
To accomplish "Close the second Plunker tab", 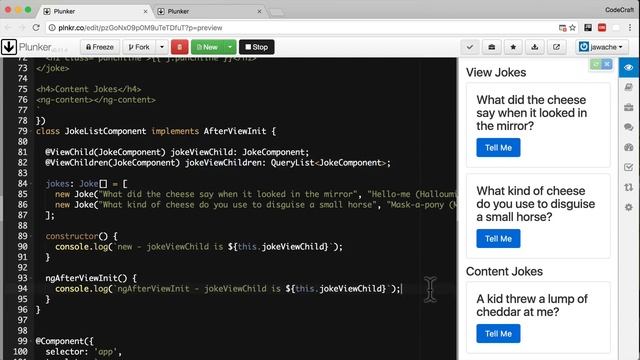I will (259, 11).
